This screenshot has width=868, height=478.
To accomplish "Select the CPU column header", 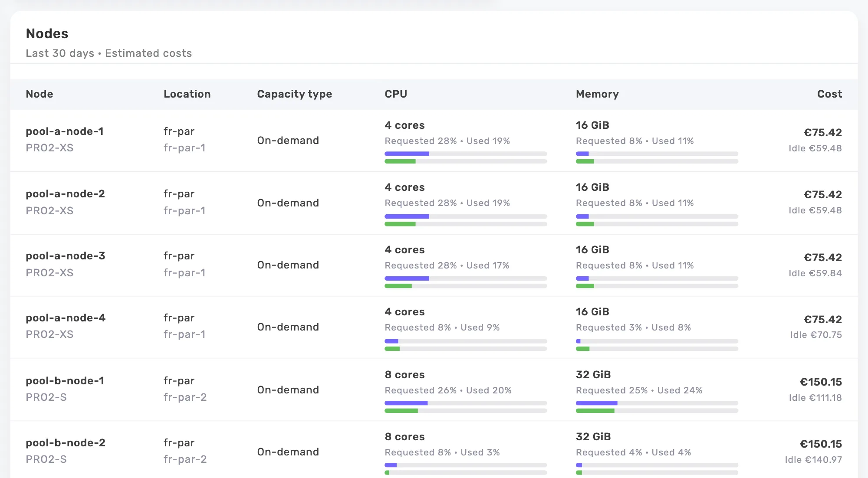I will click(x=396, y=94).
